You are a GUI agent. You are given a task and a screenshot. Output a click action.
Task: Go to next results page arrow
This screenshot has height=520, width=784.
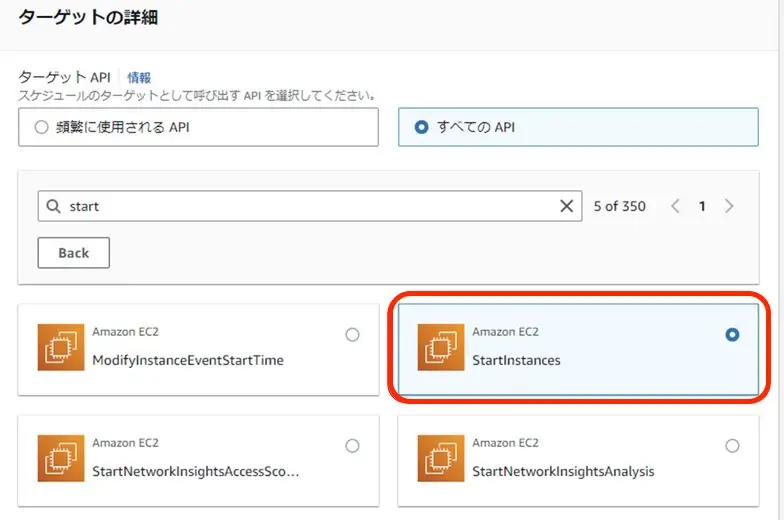(729, 206)
